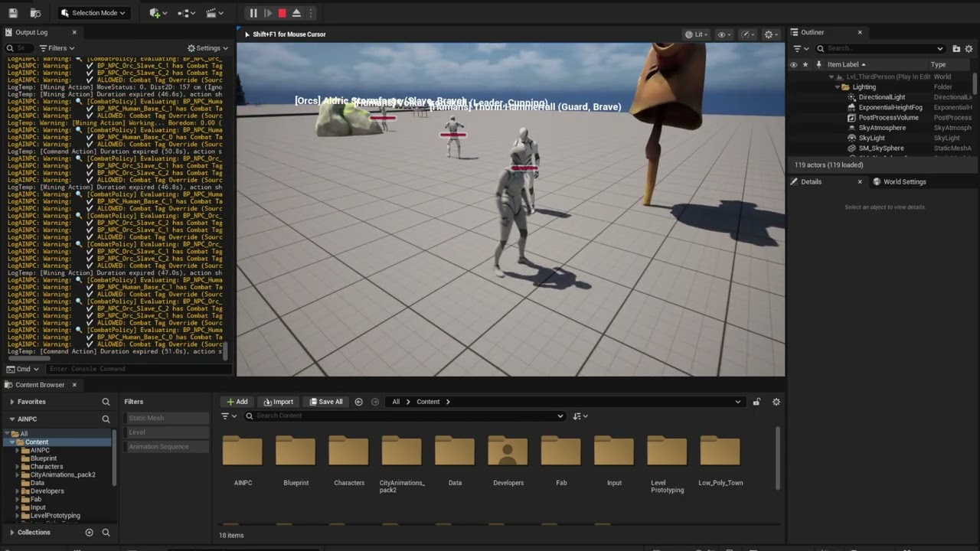The height and width of the screenshot is (551, 980).
Task: Open the Output Log Filters dropdown
Action: (x=57, y=48)
